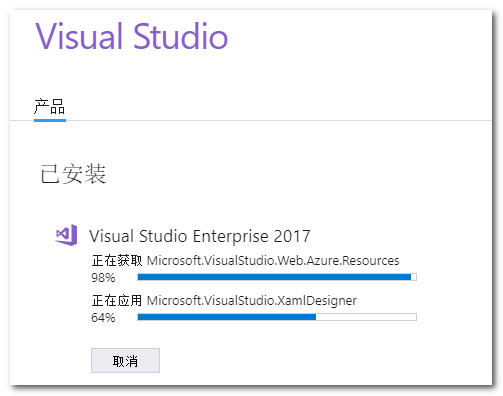503x396 pixels.
Task: Click the purple Visual Studio Enterprise logo icon
Action: tap(66, 235)
